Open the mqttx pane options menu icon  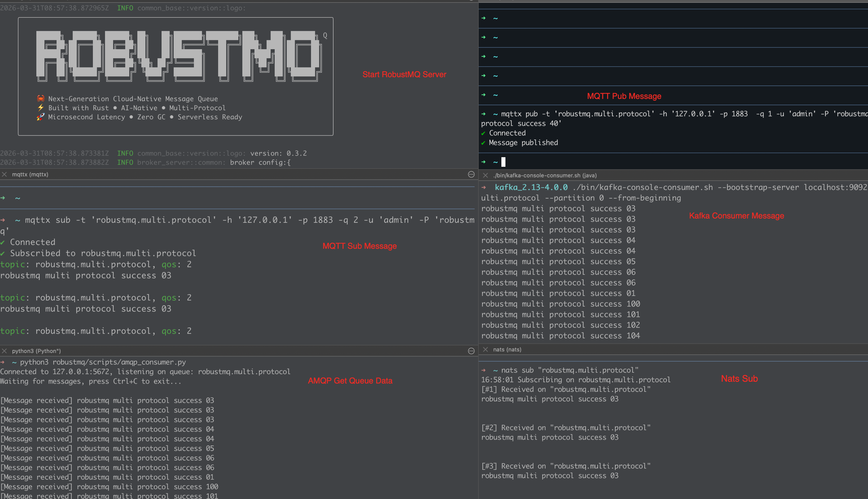pos(471,174)
